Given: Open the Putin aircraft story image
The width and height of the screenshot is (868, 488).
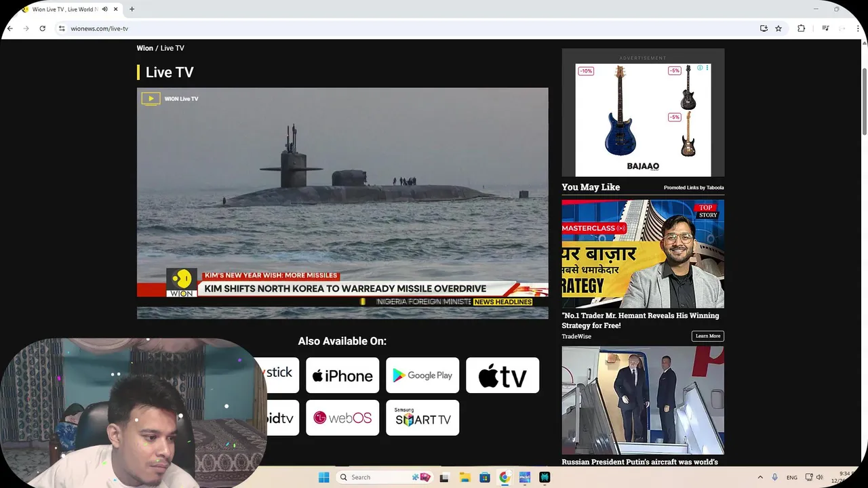Looking at the screenshot, I should tap(643, 401).
